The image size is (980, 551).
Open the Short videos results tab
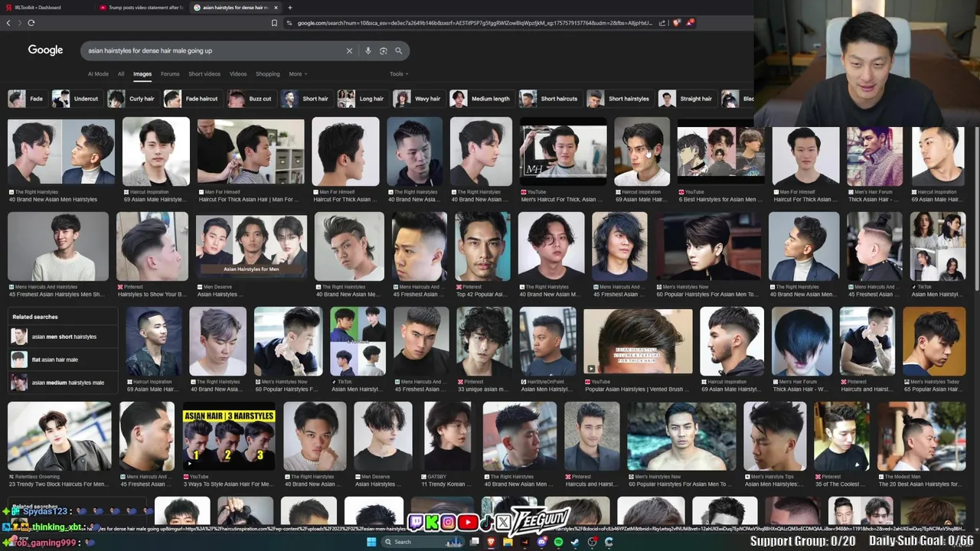pos(204,74)
